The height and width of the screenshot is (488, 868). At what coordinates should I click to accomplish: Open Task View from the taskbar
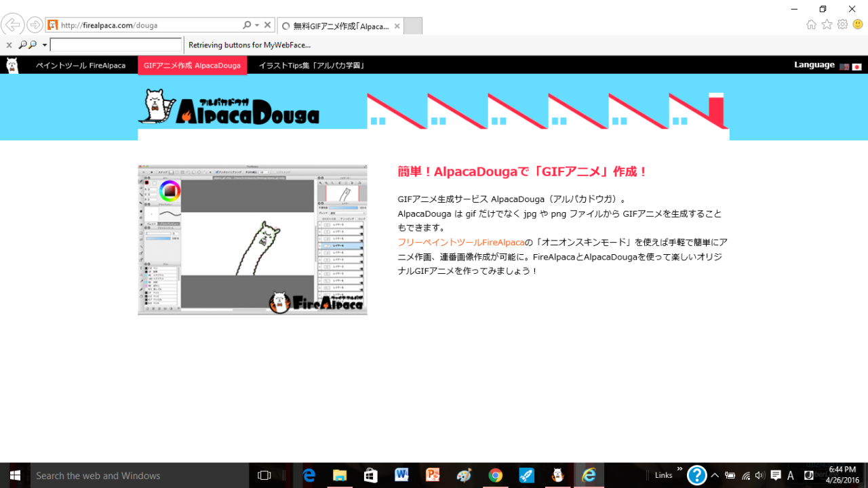point(264,475)
